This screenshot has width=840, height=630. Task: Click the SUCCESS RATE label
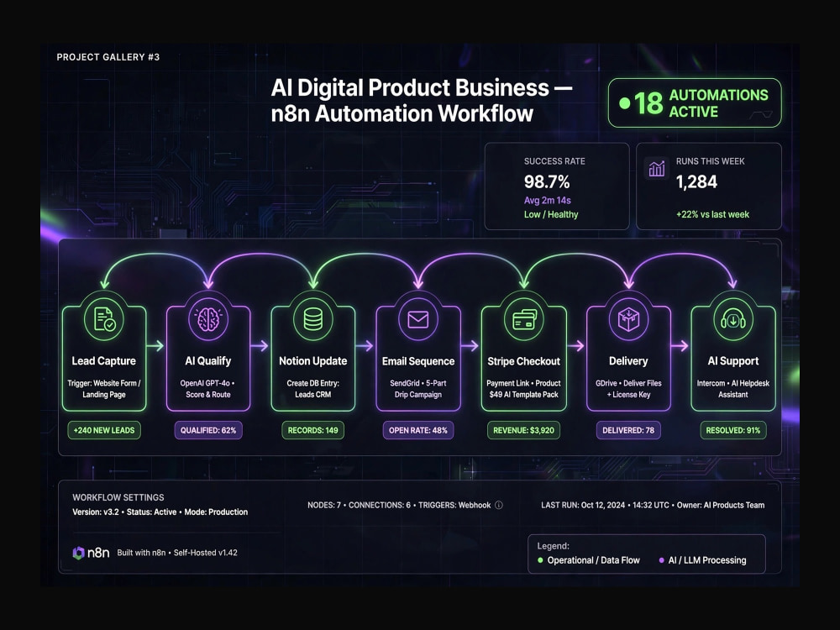point(554,161)
